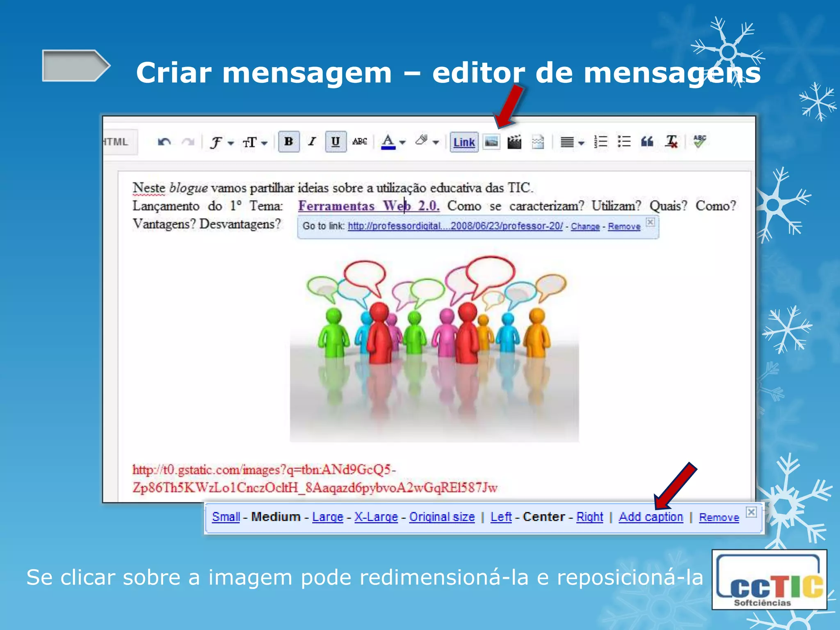
Task: Click the Insert video clapperboard icon
Action: (514, 142)
